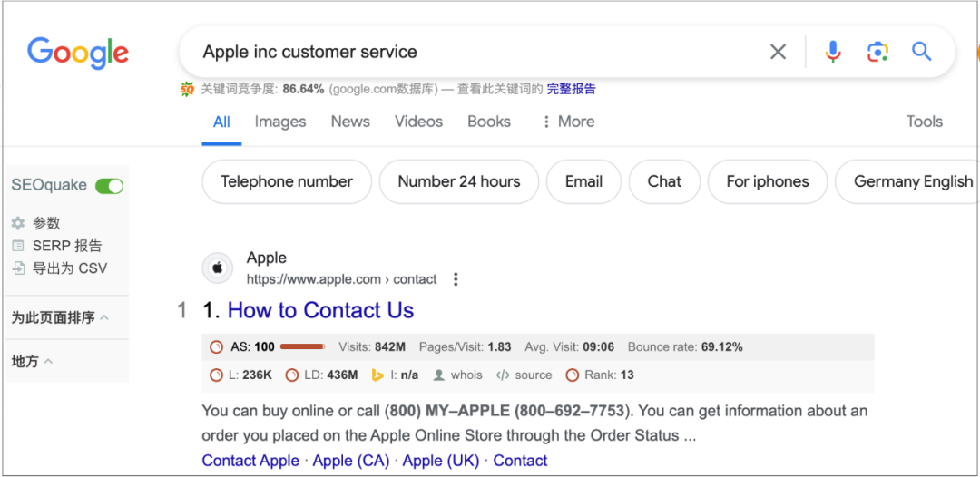Image resolution: width=980 pixels, height=477 pixels.
Task: Click the Telephone number chip
Action: click(x=287, y=181)
